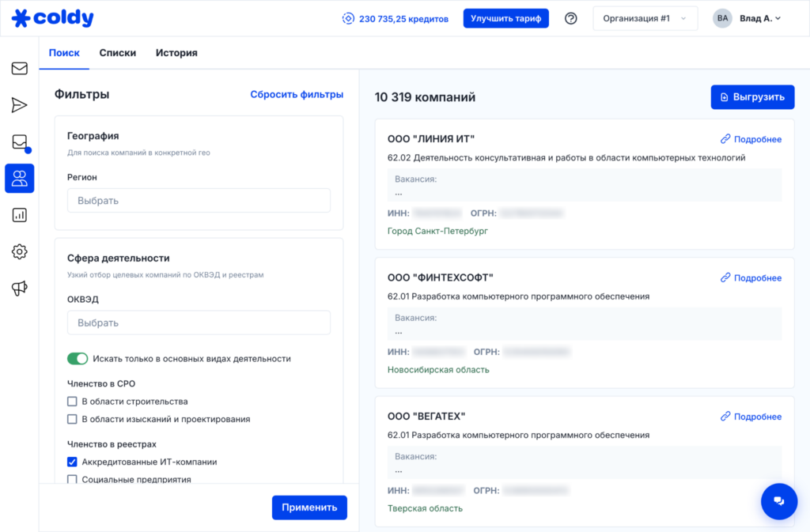Click the Выгрузить export button
Image resolution: width=810 pixels, height=532 pixels.
753,97
